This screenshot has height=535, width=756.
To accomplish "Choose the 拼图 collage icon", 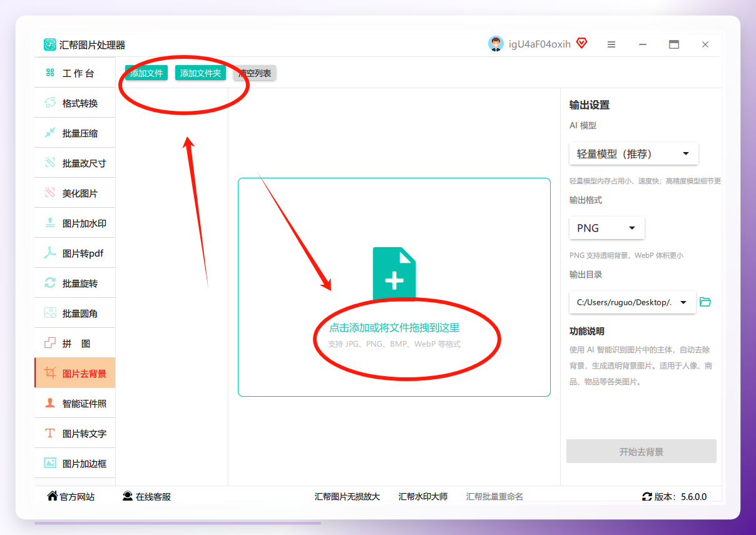I will pyautogui.click(x=50, y=343).
